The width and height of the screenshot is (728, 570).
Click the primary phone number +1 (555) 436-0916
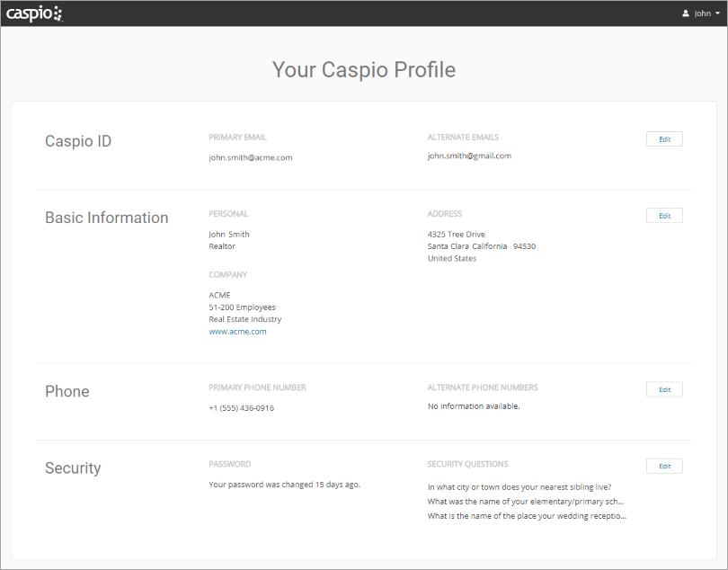click(x=241, y=407)
